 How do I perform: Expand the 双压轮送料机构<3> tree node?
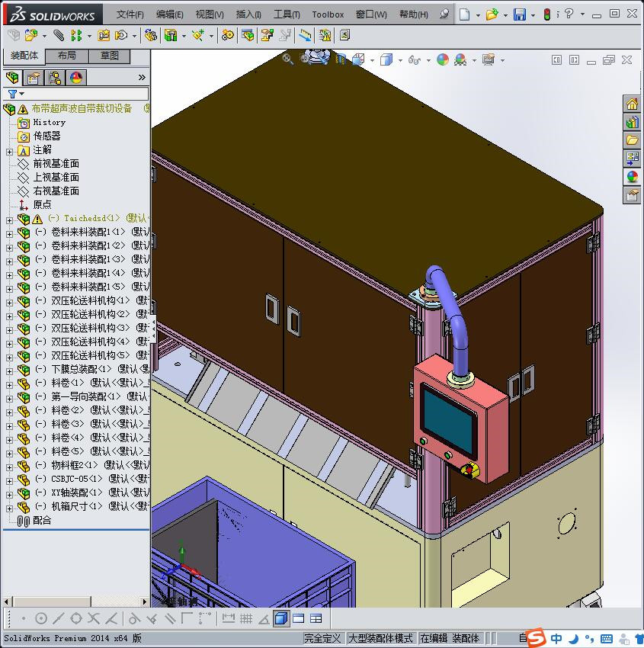9,330
